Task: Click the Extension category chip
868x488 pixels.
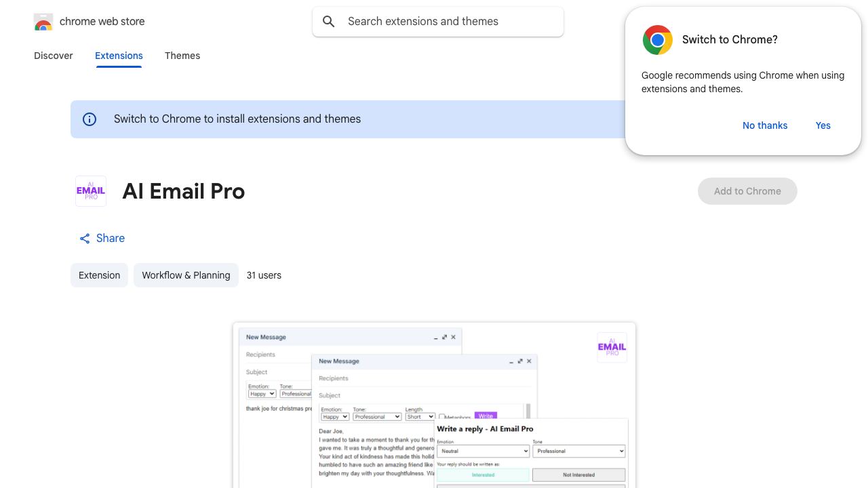Action: click(x=99, y=275)
